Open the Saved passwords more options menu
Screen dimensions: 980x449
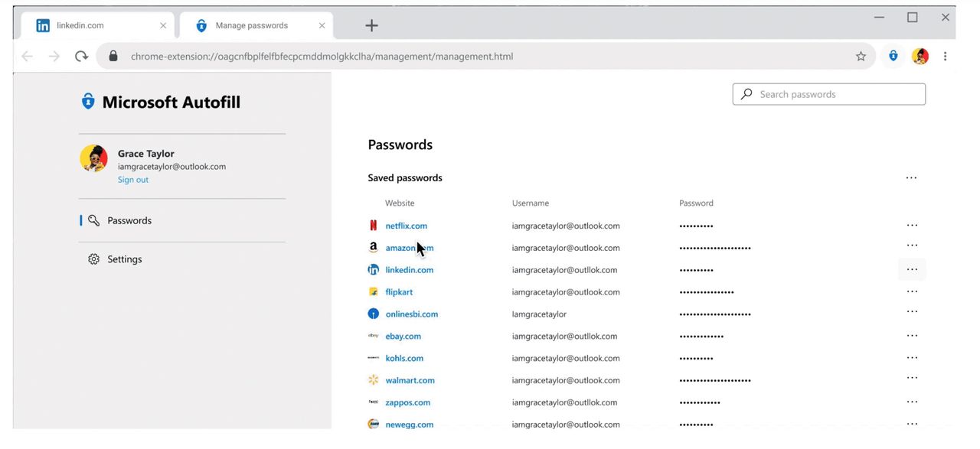click(x=911, y=177)
